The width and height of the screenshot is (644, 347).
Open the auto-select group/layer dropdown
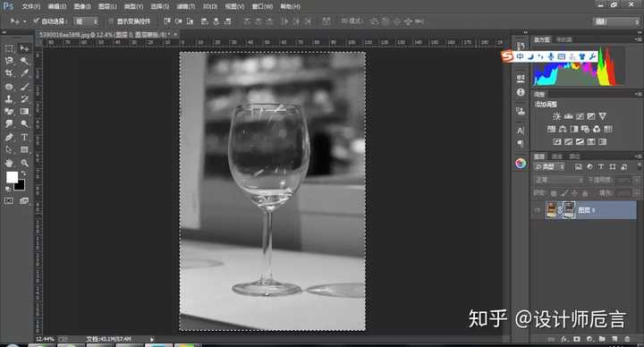[86, 21]
